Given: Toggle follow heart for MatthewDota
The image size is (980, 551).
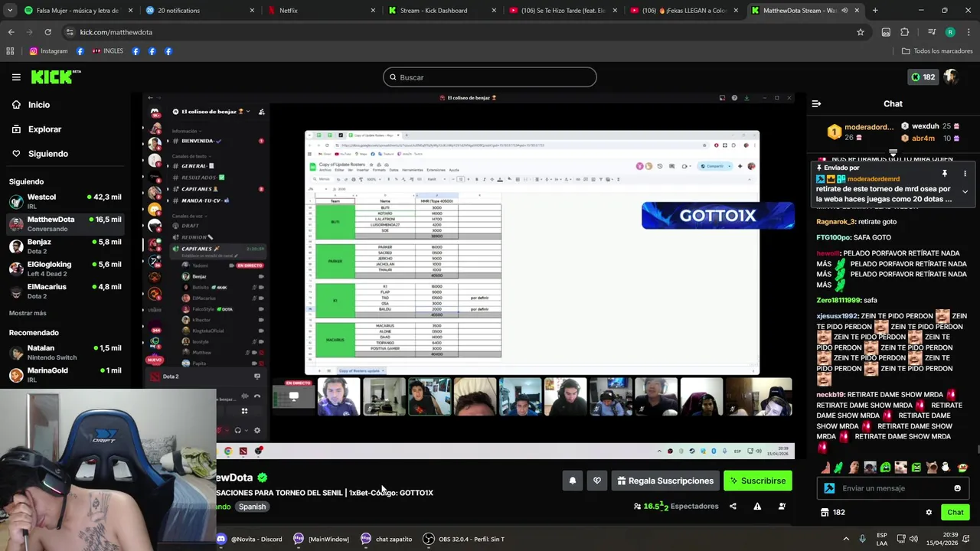Looking at the screenshot, I should pyautogui.click(x=597, y=481).
